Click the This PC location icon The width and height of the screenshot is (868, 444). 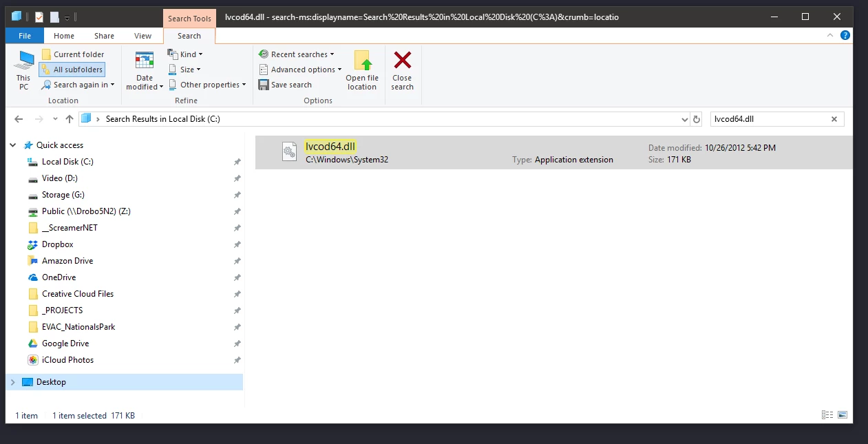tap(24, 70)
